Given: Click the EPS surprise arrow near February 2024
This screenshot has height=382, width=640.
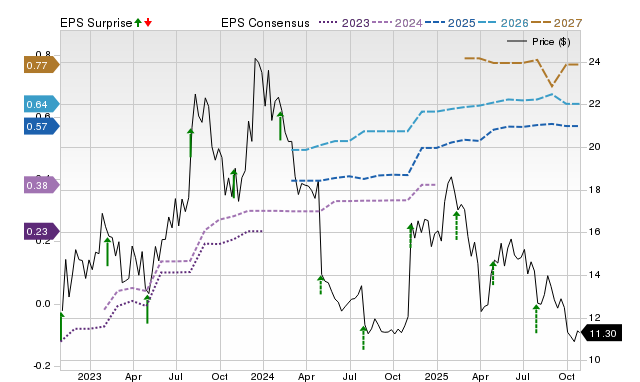Looking at the screenshot, I should [x=280, y=126].
